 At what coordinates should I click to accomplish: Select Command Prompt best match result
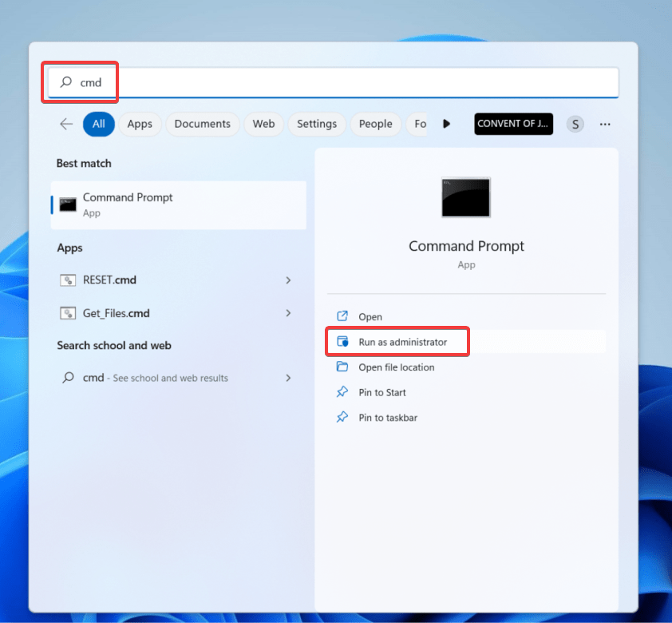178,205
